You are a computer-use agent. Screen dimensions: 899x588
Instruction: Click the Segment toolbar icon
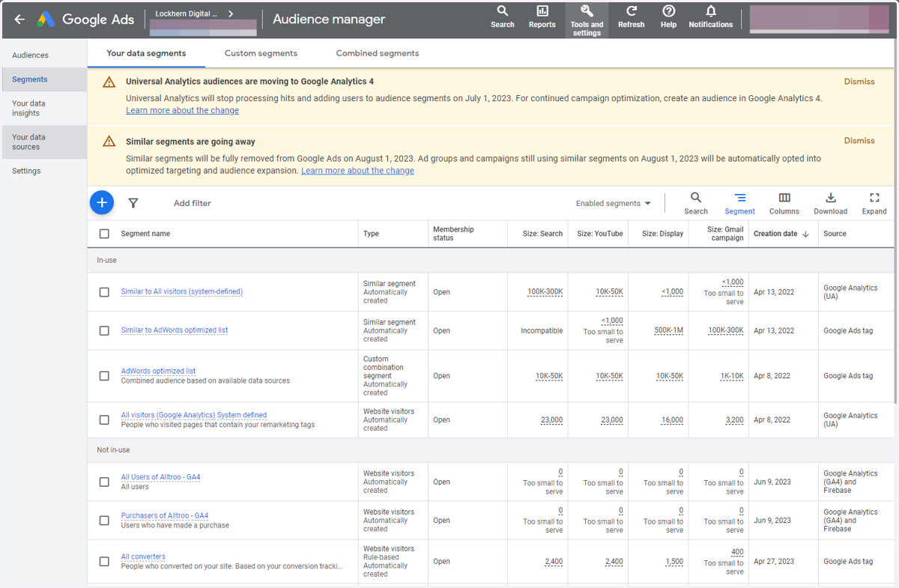739,203
